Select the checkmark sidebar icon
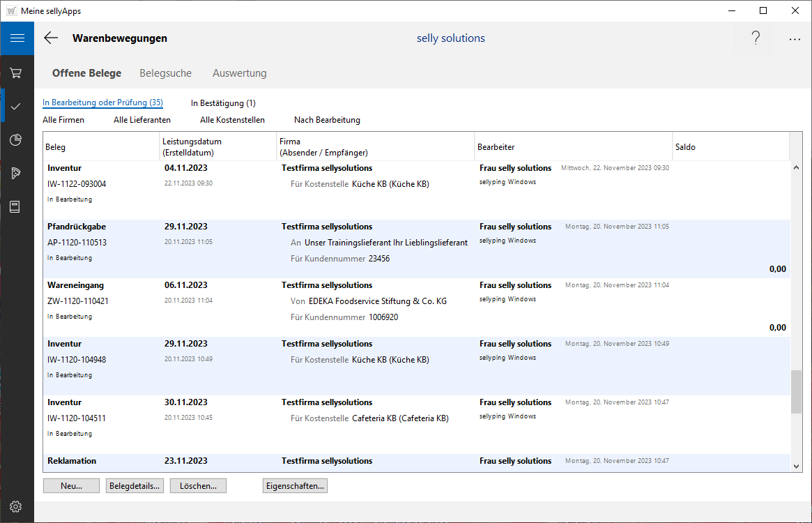812x523 pixels. click(17, 106)
